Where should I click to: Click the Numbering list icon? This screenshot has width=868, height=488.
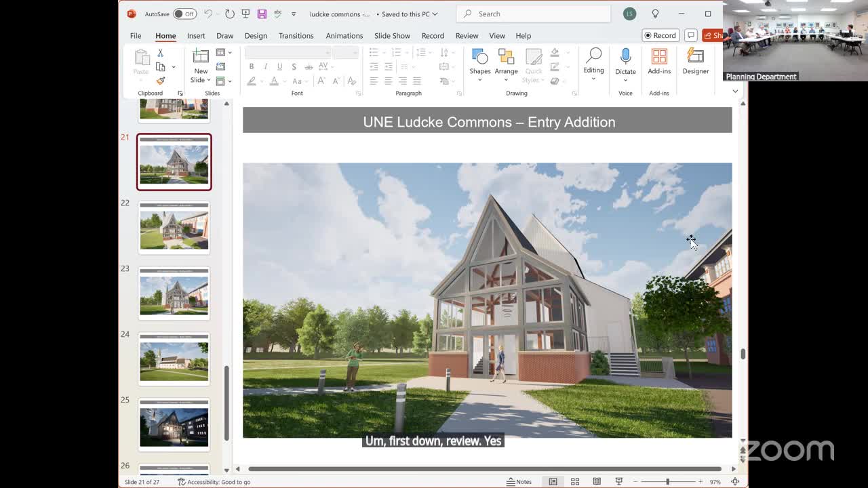[x=396, y=52]
